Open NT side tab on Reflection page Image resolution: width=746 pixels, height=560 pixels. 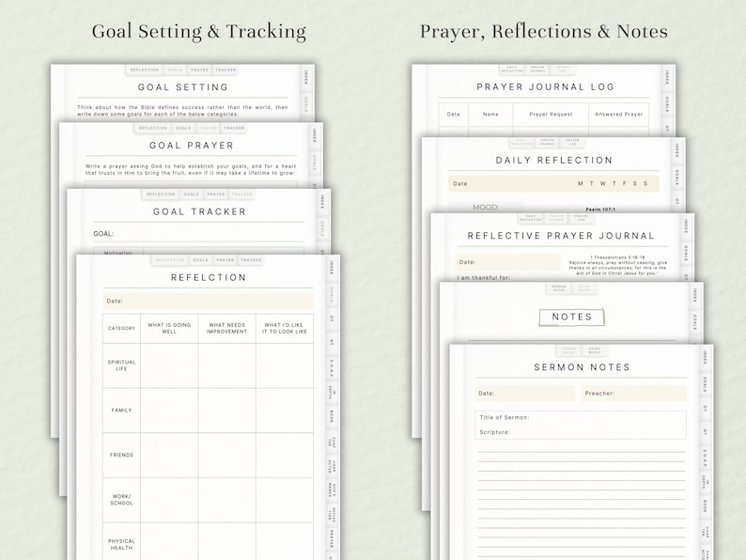tap(332, 342)
